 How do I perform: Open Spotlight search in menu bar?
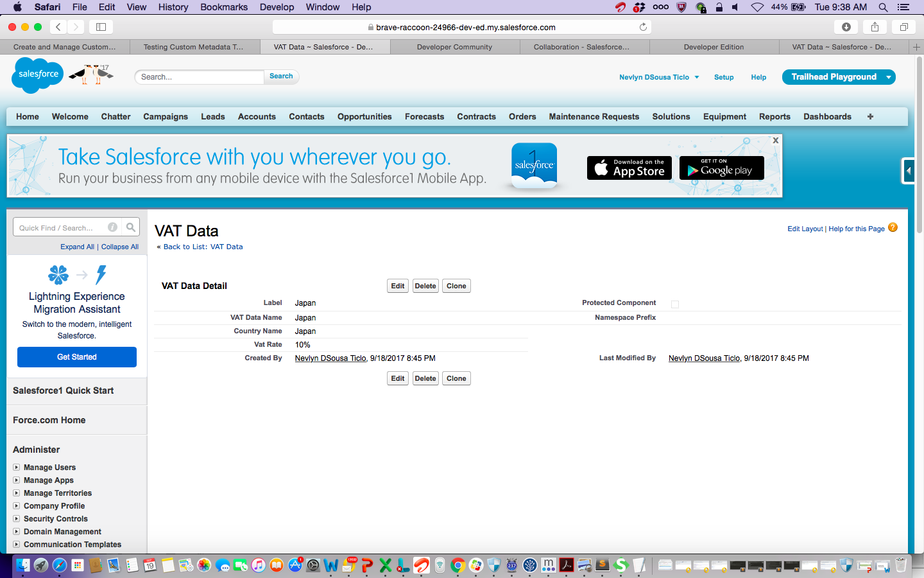(x=883, y=7)
